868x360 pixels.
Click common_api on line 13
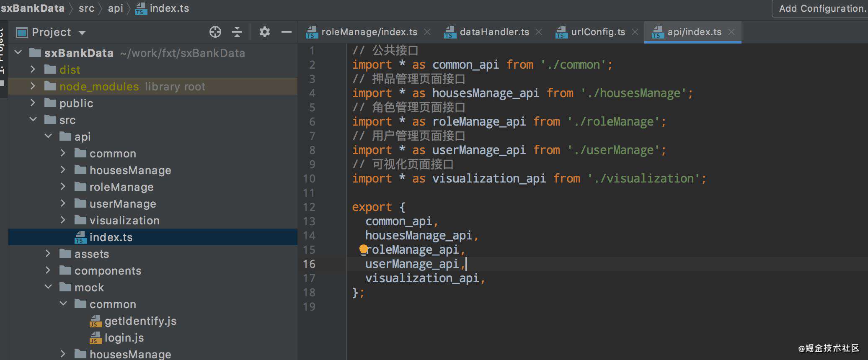[x=399, y=221]
